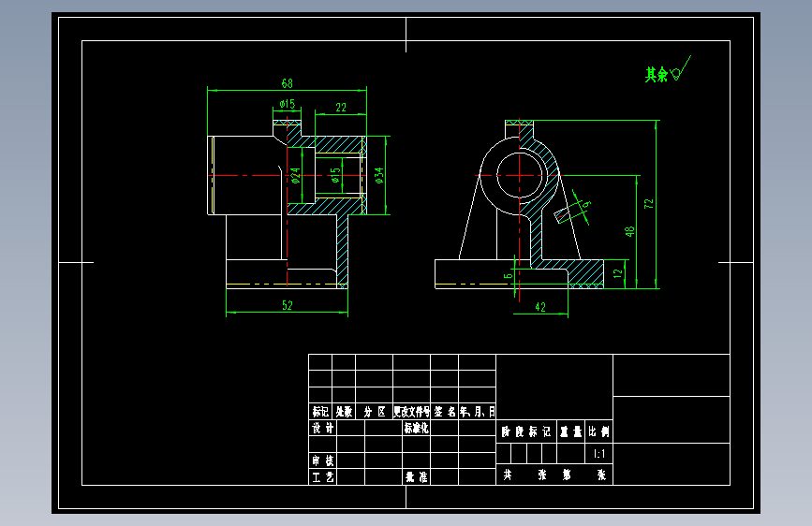Pick the "ø34" outer diameter dimension
This screenshot has height=526, width=812.
coord(379,176)
